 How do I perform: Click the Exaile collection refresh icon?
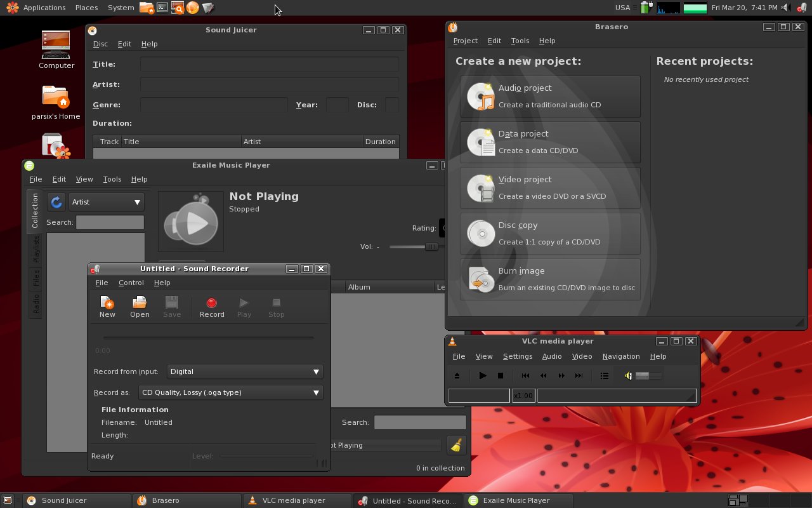pos(56,202)
